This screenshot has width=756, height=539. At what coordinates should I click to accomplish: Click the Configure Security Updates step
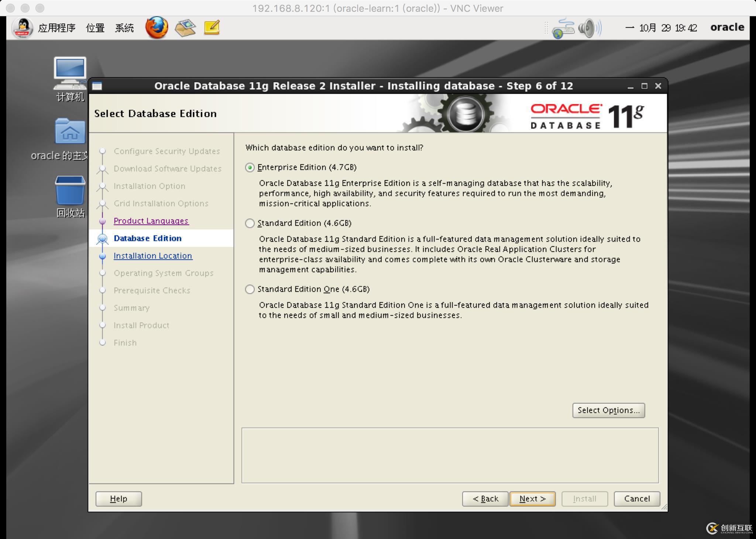(x=167, y=151)
